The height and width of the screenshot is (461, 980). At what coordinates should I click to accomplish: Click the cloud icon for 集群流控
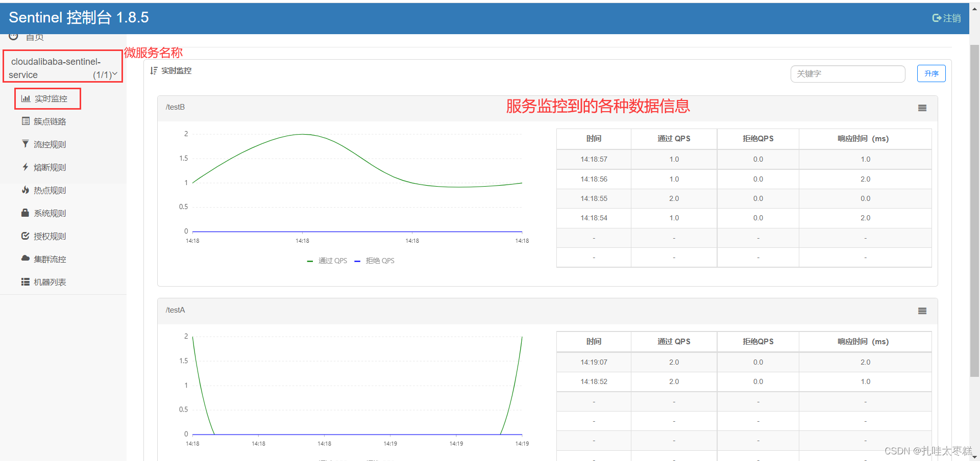[x=25, y=258]
